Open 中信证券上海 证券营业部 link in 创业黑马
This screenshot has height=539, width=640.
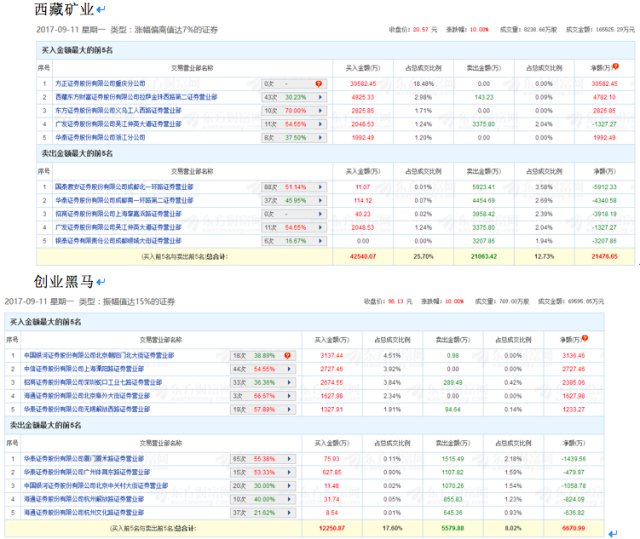(84, 369)
